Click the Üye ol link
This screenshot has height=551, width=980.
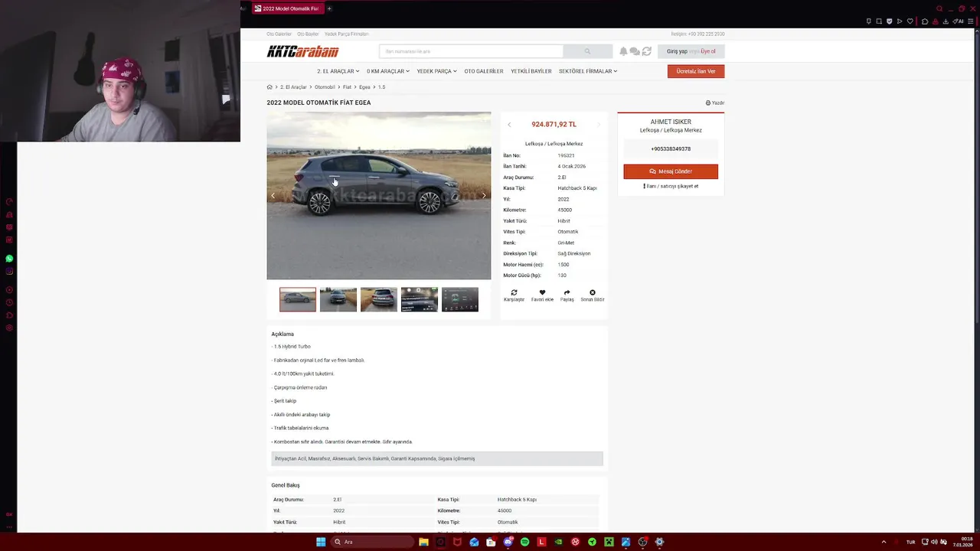pos(708,51)
